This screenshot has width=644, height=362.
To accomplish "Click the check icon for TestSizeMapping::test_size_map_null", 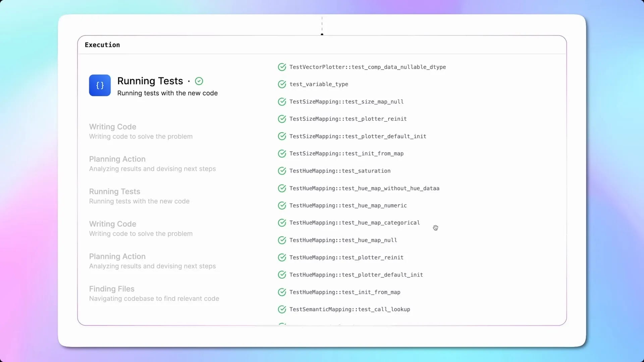I will [282, 102].
